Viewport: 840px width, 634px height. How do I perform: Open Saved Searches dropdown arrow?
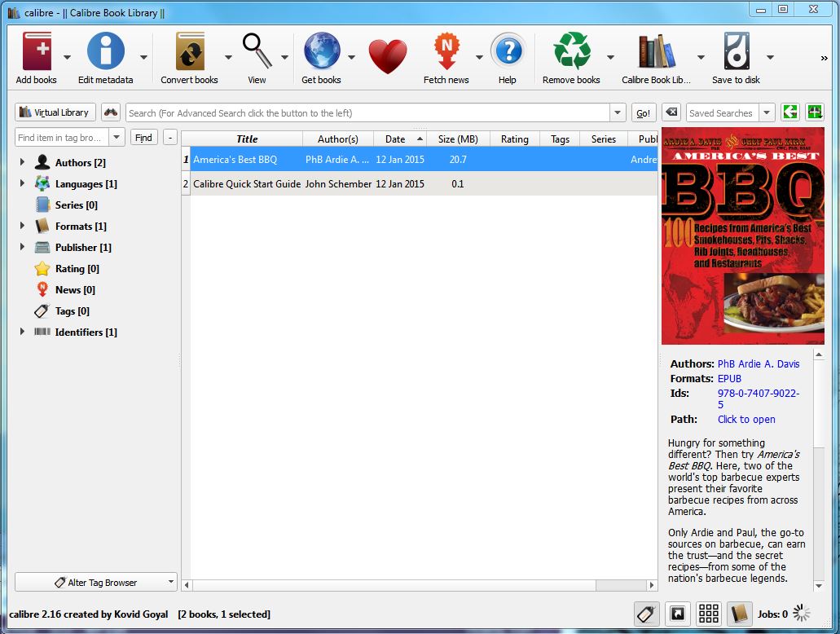(767, 112)
